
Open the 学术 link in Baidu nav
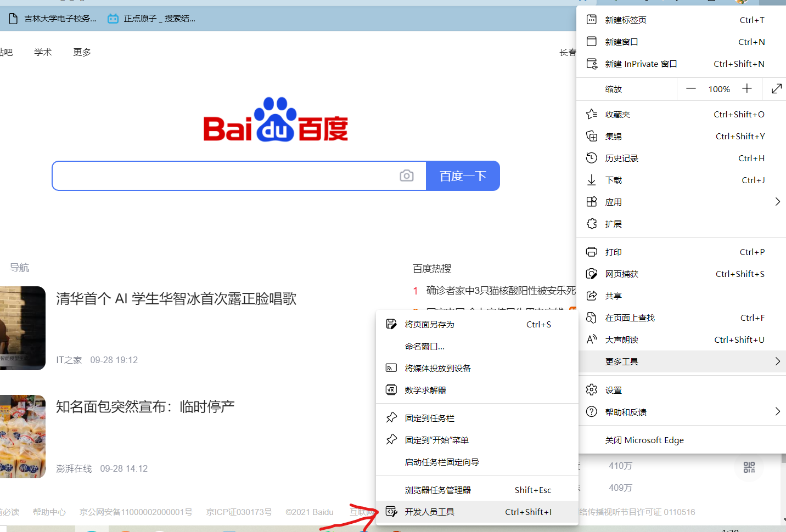point(43,52)
